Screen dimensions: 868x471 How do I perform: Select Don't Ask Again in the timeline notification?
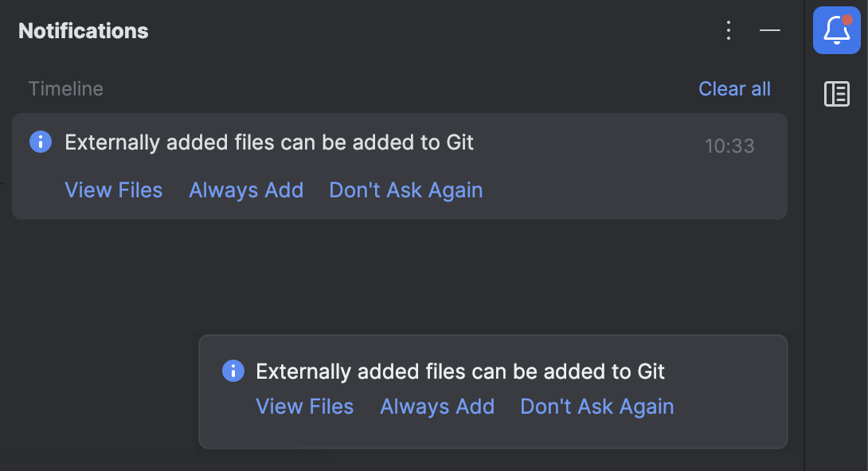tap(405, 189)
